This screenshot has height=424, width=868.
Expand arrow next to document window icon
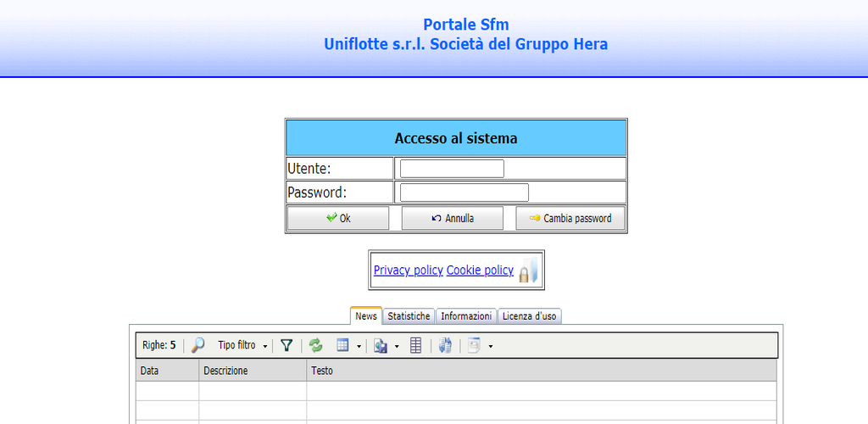(491, 347)
